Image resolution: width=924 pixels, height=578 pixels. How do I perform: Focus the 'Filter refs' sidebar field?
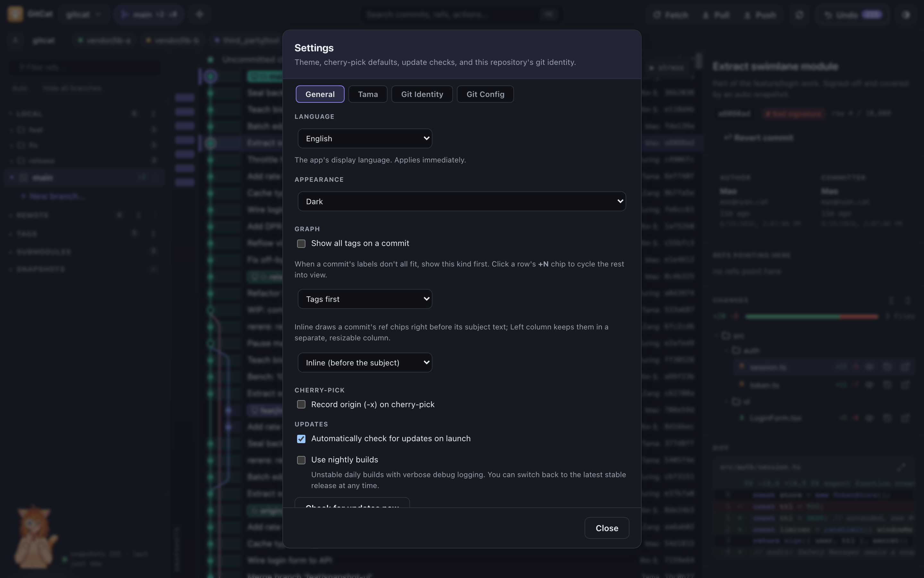pos(85,67)
